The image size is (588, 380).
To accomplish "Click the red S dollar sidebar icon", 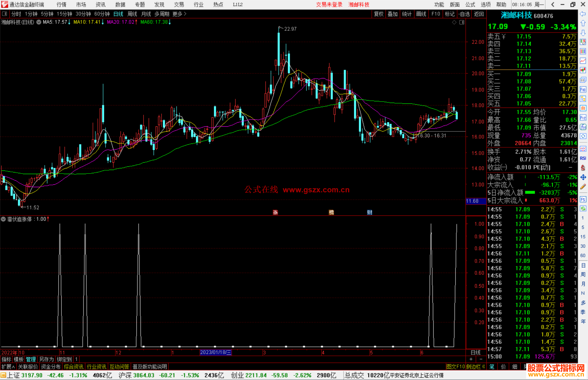I will [583, 168].
